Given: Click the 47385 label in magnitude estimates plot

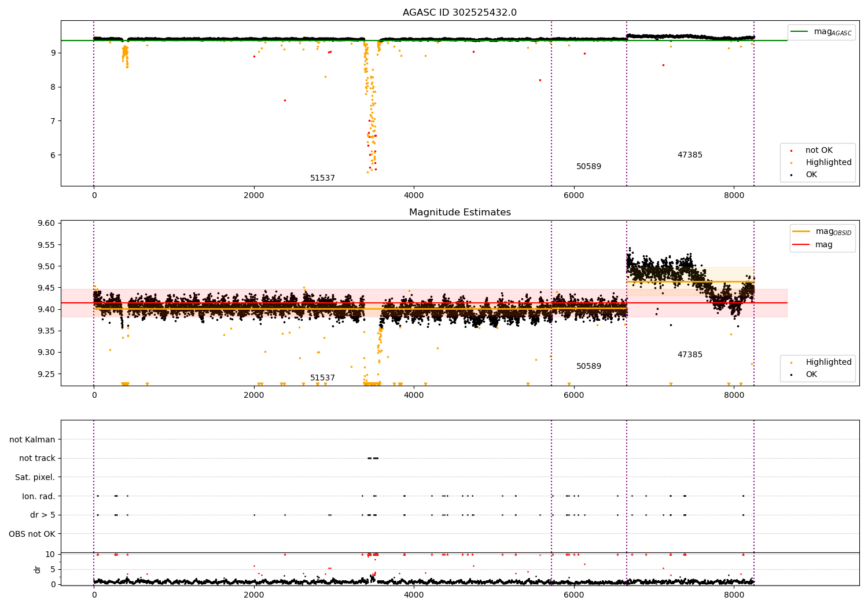Looking at the screenshot, I should pos(690,355).
